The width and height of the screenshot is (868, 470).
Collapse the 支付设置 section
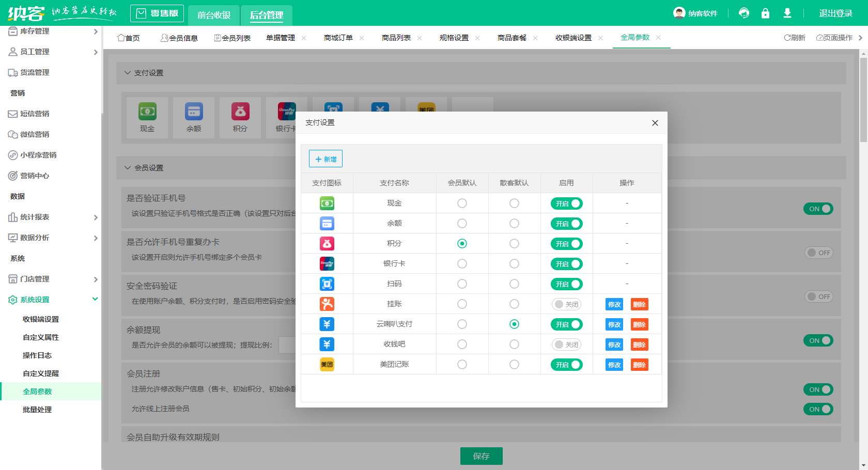point(128,73)
